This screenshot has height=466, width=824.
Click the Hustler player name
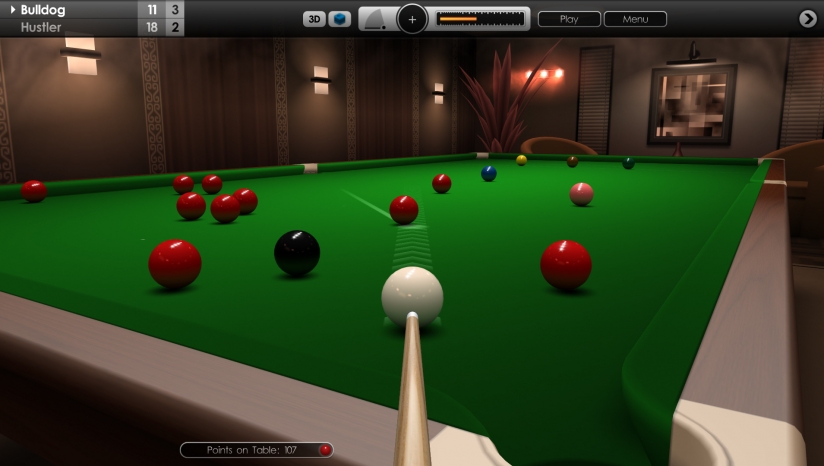(x=41, y=27)
